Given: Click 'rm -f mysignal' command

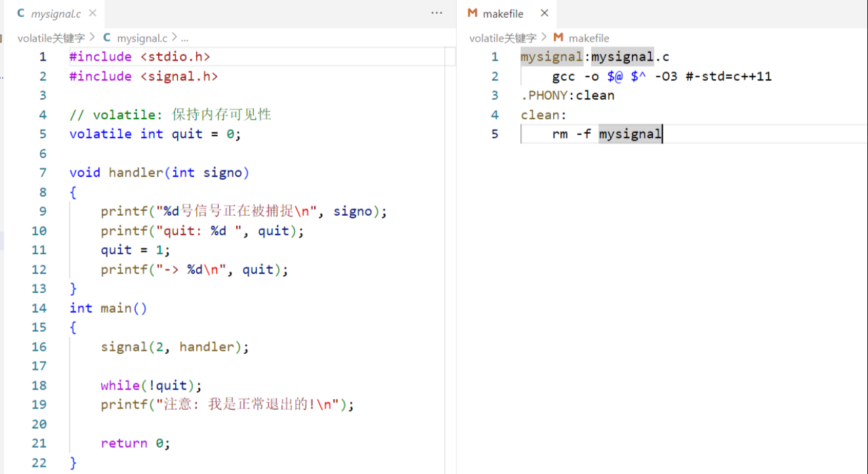Looking at the screenshot, I should point(607,134).
